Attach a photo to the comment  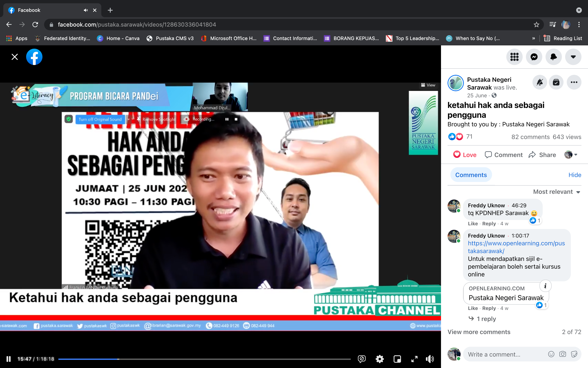(x=562, y=354)
